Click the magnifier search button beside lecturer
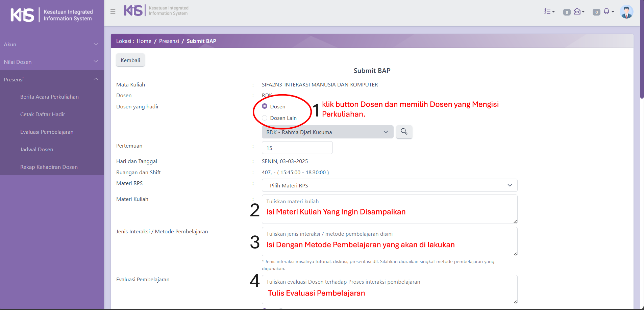 [x=404, y=132]
